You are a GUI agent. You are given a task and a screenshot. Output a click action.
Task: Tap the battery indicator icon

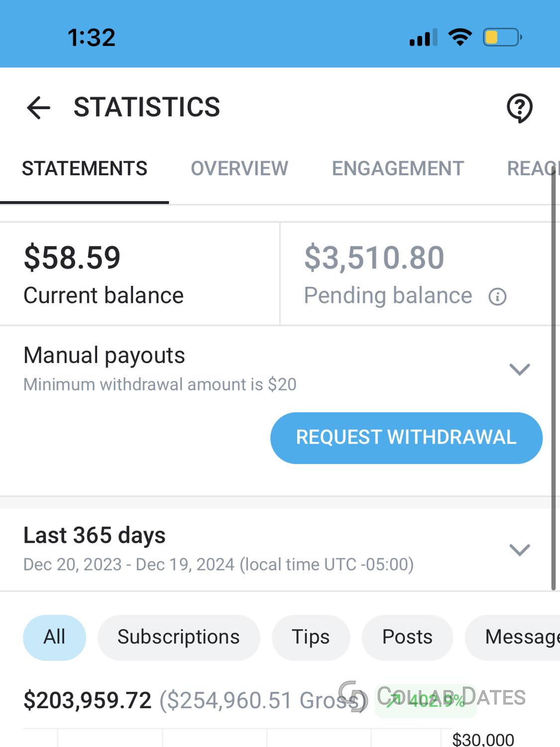[502, 37]
